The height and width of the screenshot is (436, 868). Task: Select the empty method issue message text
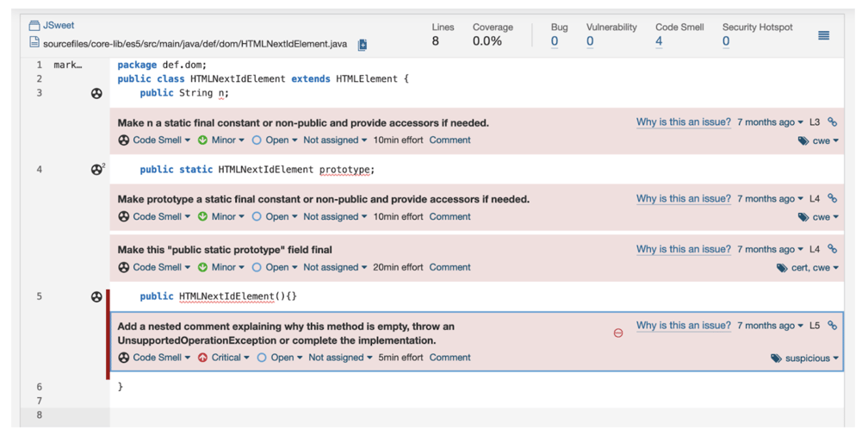[286, 333]
